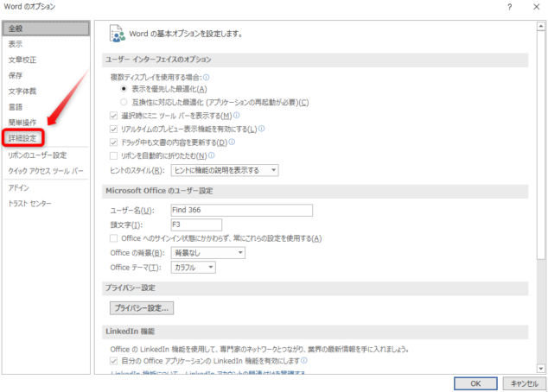Screen dimensions: 548x392
Task: Enable リボンを自動的に折りたたむ checkbox
Action: click(113, 155)
